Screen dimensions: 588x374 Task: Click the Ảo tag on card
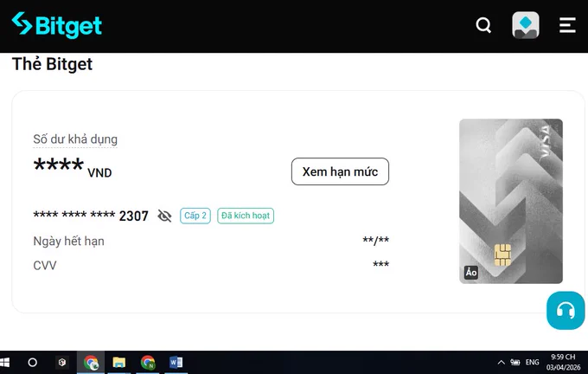coord(471,272)
